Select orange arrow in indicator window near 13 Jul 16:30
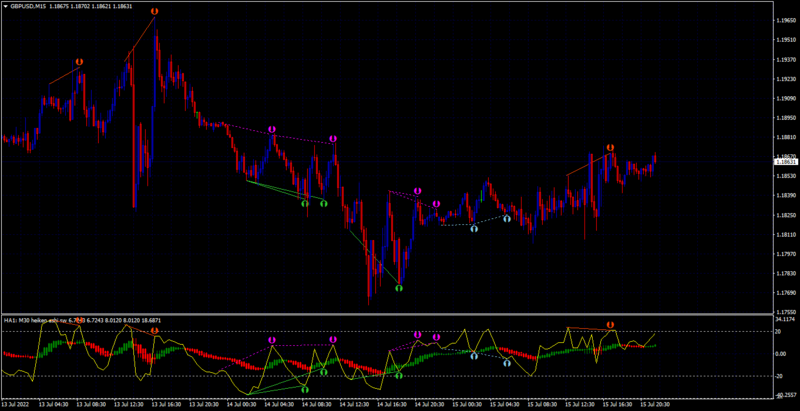Screen dimensions: 800x411 pyautogui.click(x=155, y=331)
